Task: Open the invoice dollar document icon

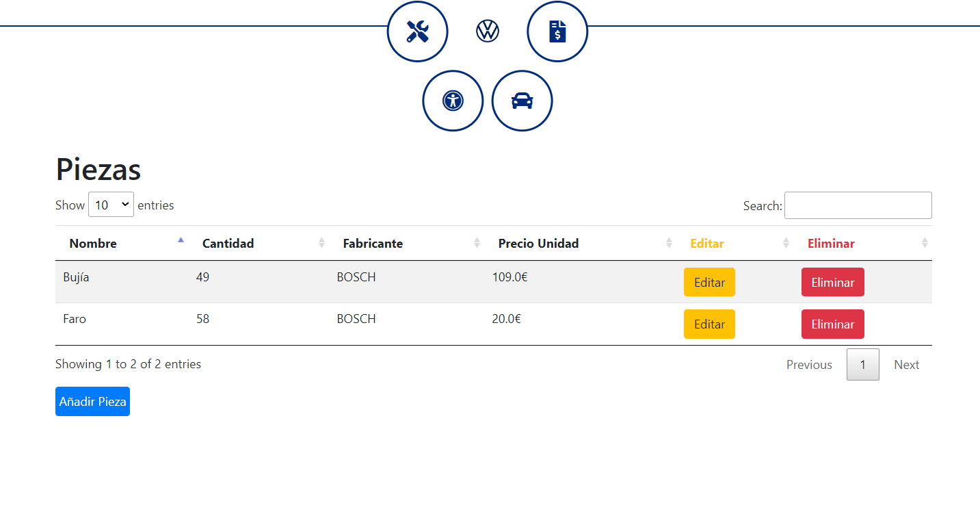Action: [x=557, y=31]
